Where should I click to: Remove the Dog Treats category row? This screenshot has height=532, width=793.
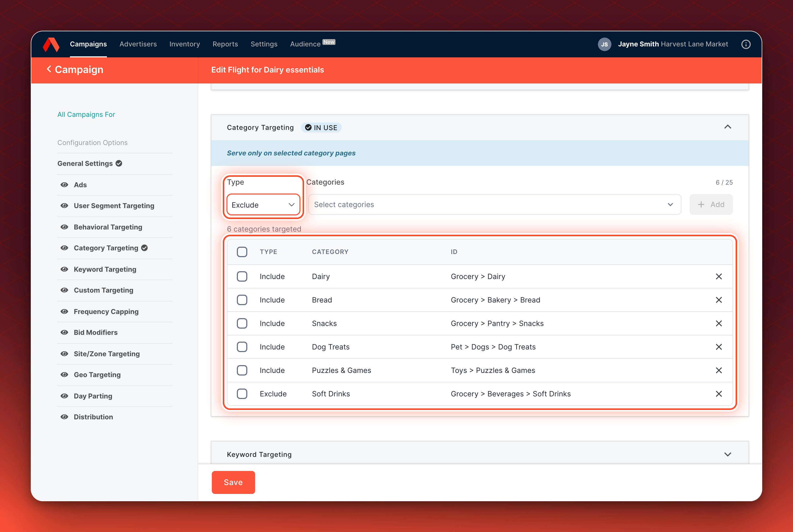(x=719, y=347)
